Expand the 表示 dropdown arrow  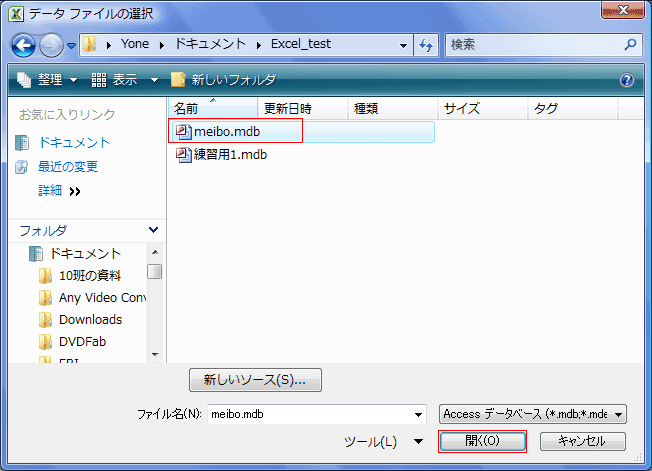click(154, 80)
